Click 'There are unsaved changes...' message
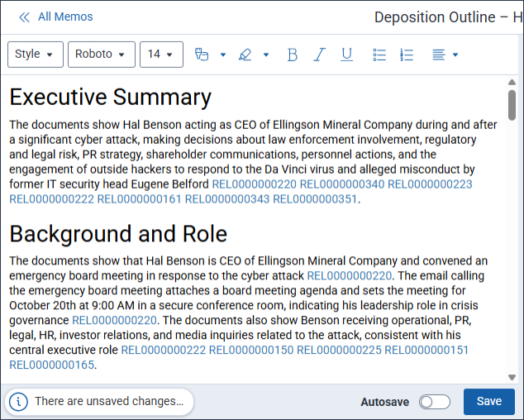The width and height of the screenshot is (524, 420). coord(109,401)
